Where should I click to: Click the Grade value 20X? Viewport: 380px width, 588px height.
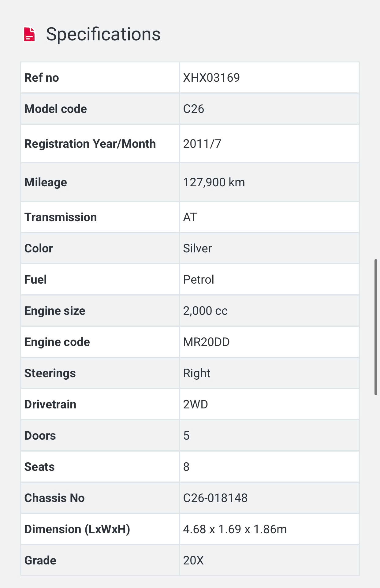click(193, 560)
